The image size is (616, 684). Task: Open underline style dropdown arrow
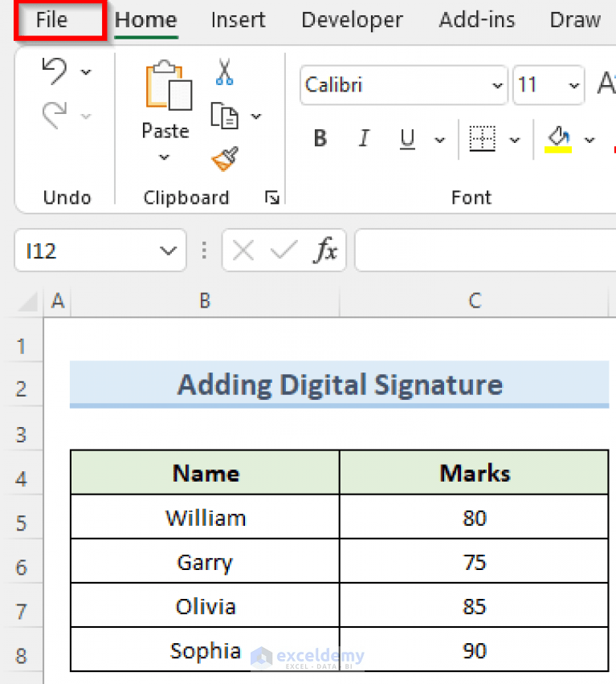(x=439, y=140)
